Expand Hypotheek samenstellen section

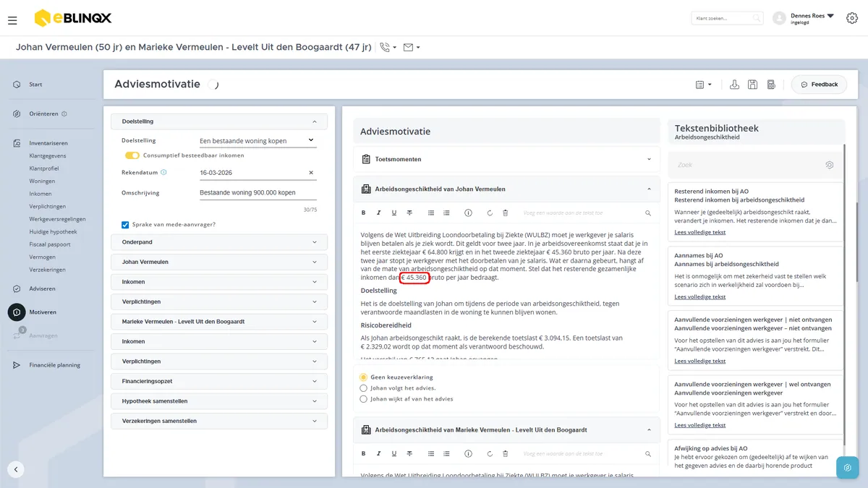point(219,401)
